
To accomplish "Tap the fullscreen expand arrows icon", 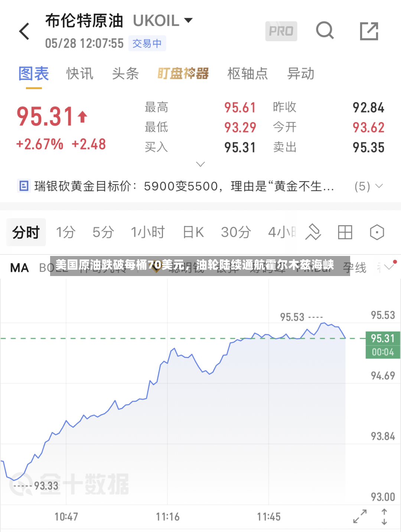I will [360, 516].
